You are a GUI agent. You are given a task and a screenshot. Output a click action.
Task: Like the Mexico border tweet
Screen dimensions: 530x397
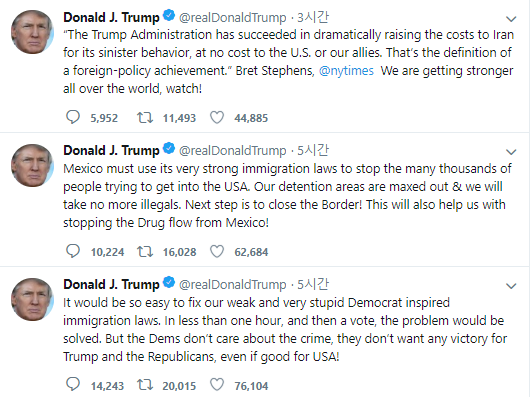pyautogui.click(x=217, y=251)
